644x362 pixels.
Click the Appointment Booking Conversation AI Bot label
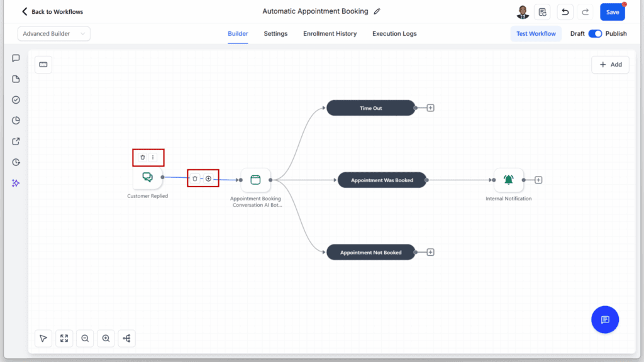(x=256, y=202)
